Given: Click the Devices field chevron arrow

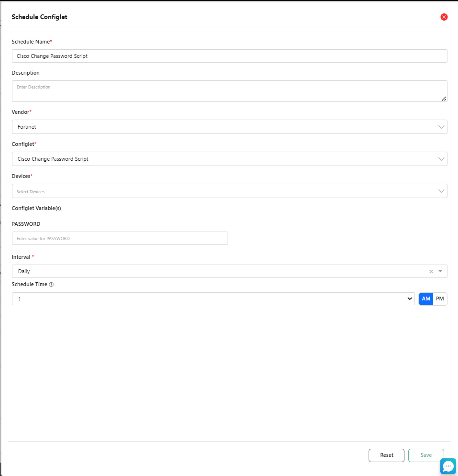Looking at the screenshot, I should [x=441, y=191].
